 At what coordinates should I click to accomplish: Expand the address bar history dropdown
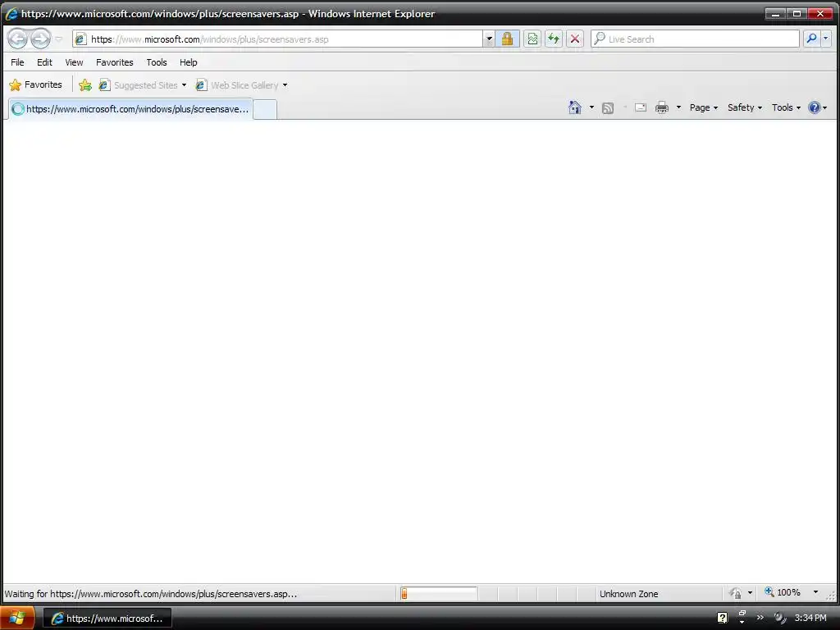click(489, 39)
